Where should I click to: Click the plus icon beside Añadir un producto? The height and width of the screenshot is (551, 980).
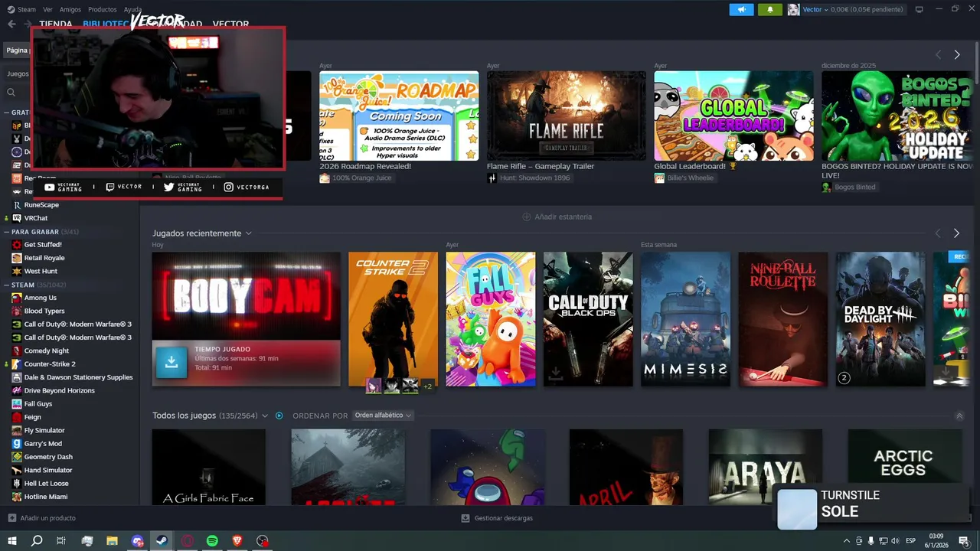tap(11, 518)
